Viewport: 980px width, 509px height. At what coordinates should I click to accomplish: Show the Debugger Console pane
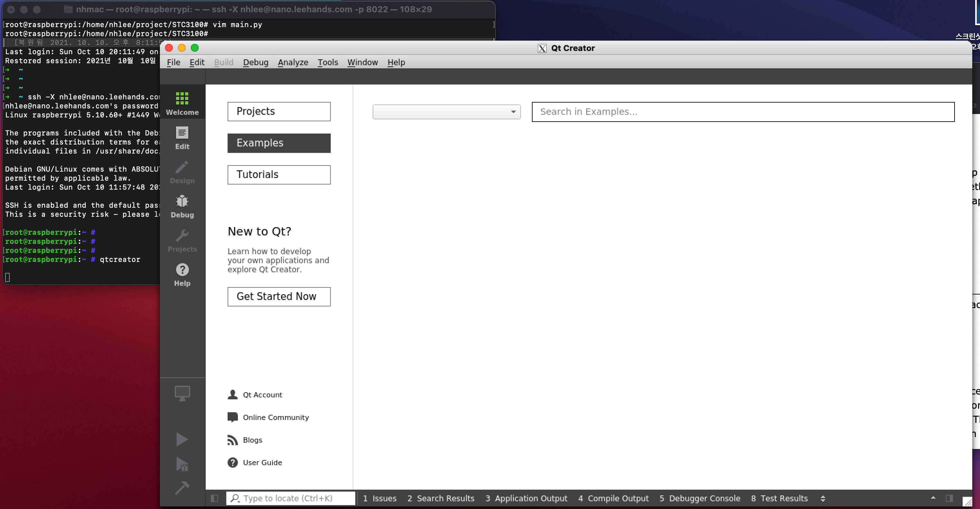click(x=700, y=498)
